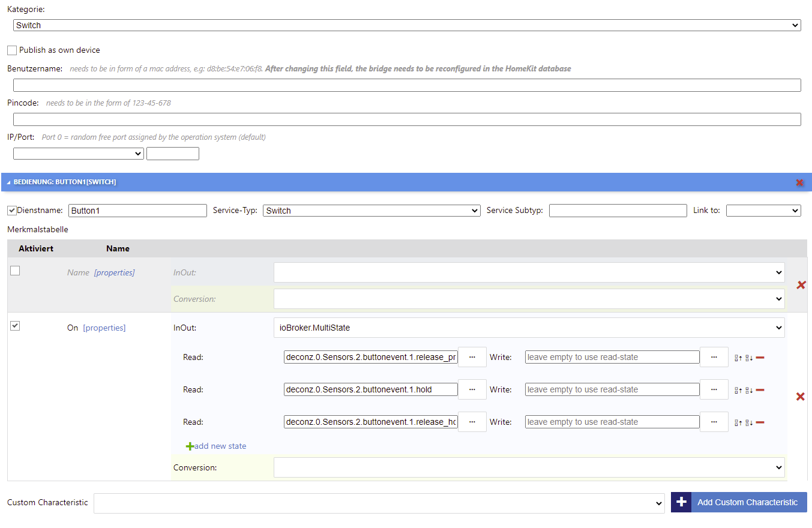This screenshot has height=528, width=812.
Task: Focus the Pincode input field
Action: click(x=407, y=119)
